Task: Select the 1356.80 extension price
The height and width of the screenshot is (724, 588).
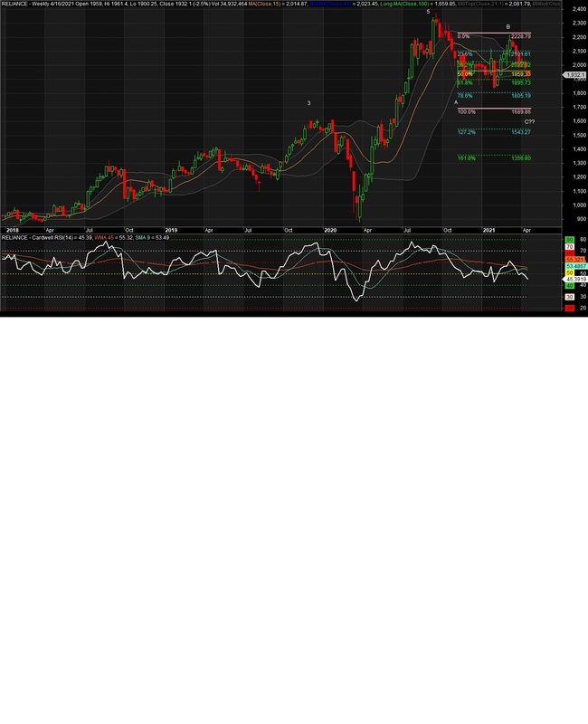Action: [521, 157]
